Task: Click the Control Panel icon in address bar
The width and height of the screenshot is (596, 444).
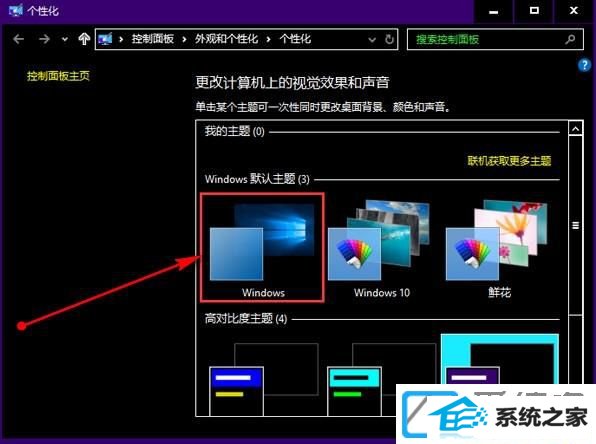Action: coord(105,39)
